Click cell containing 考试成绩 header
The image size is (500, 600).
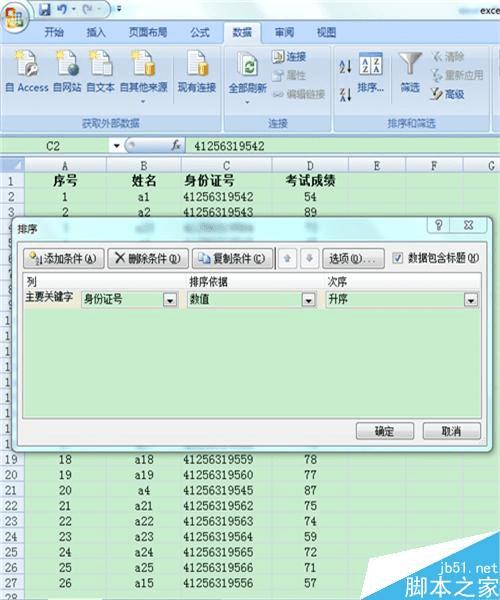310,181
